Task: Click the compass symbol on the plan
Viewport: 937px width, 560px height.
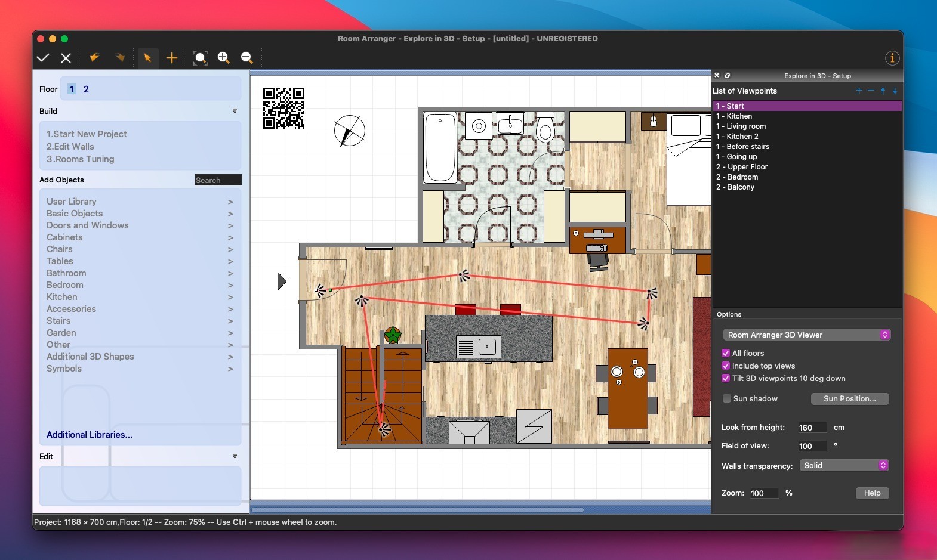Action: point(350,131)
